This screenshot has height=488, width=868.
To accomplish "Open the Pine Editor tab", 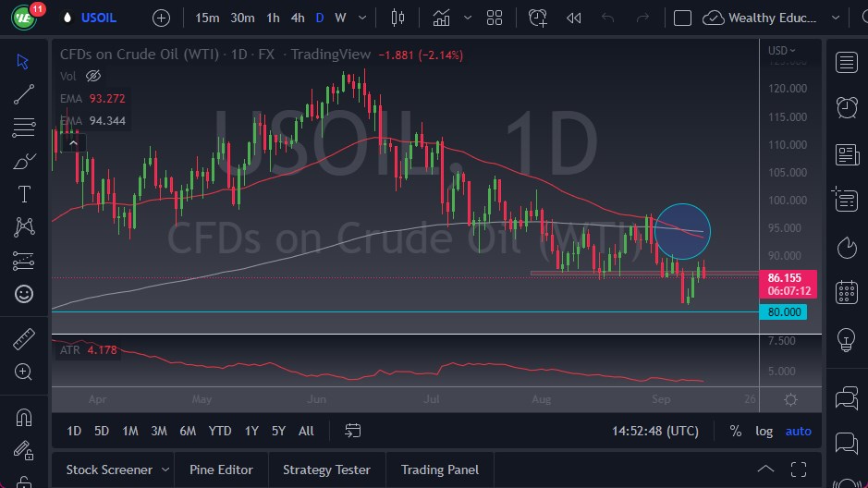I will tap(221, 470).
